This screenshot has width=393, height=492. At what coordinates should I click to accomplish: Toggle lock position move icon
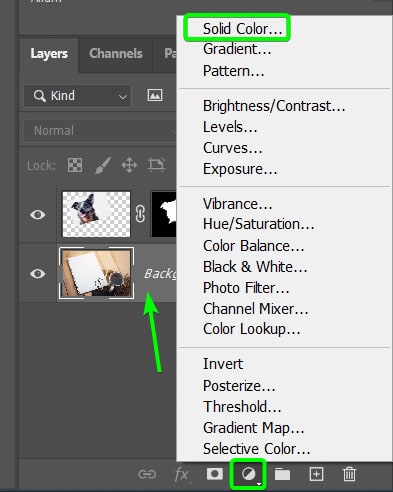(x=129, y=165)
